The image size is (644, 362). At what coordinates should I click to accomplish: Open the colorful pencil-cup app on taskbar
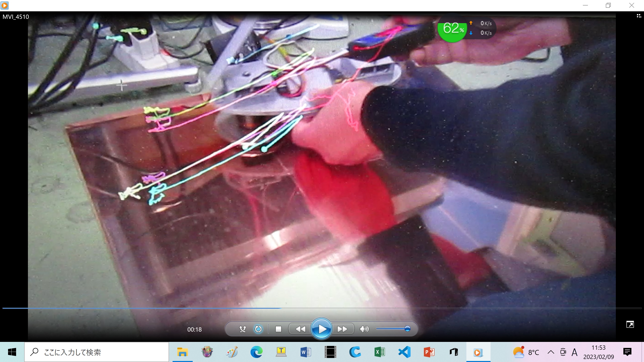click(x=207, y=352)
